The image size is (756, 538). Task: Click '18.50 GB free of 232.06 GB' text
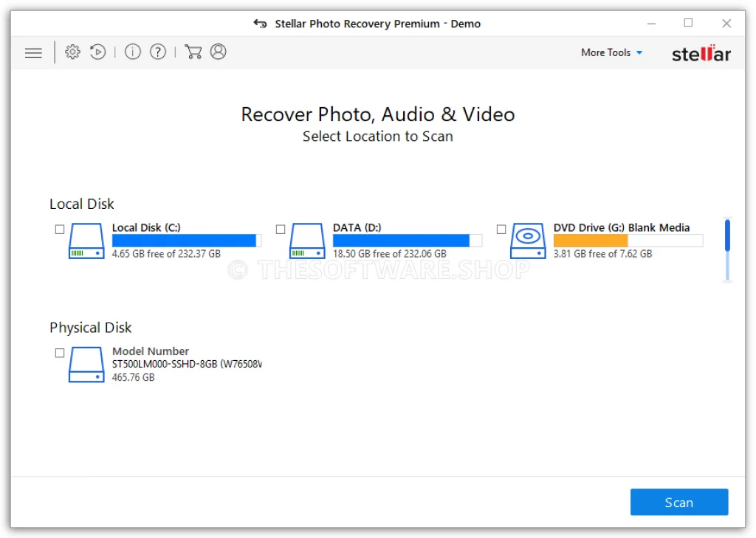(x=390, y=254)
